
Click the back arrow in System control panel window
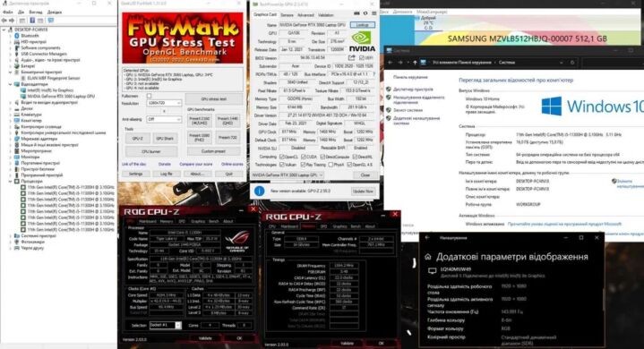(391, 63)
